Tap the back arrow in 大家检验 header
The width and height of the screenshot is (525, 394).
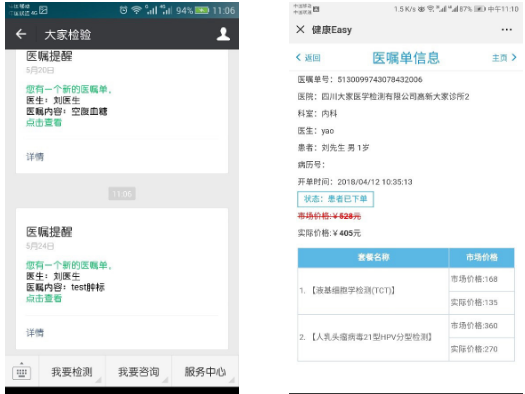pyautogui.click(x=21, y=34)
